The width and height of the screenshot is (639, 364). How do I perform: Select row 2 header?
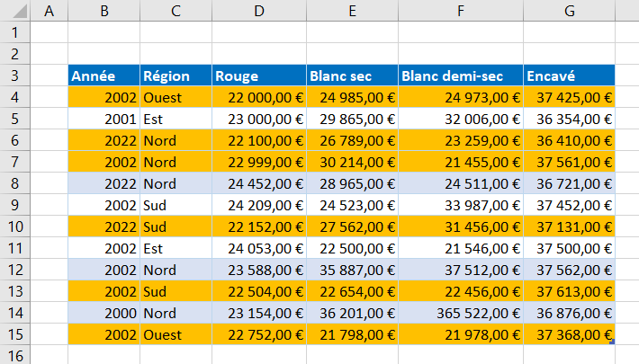[15, 54]
